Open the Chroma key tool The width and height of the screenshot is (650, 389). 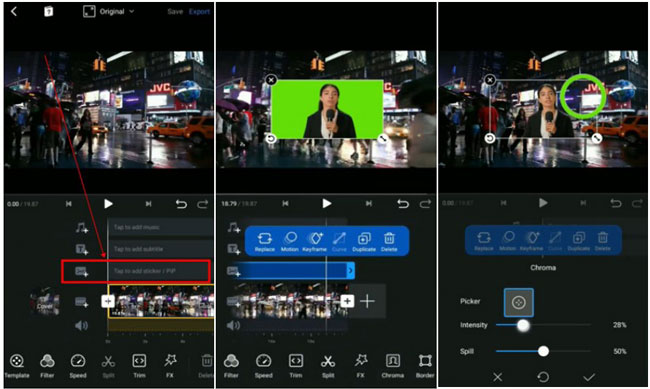point(392,366)
